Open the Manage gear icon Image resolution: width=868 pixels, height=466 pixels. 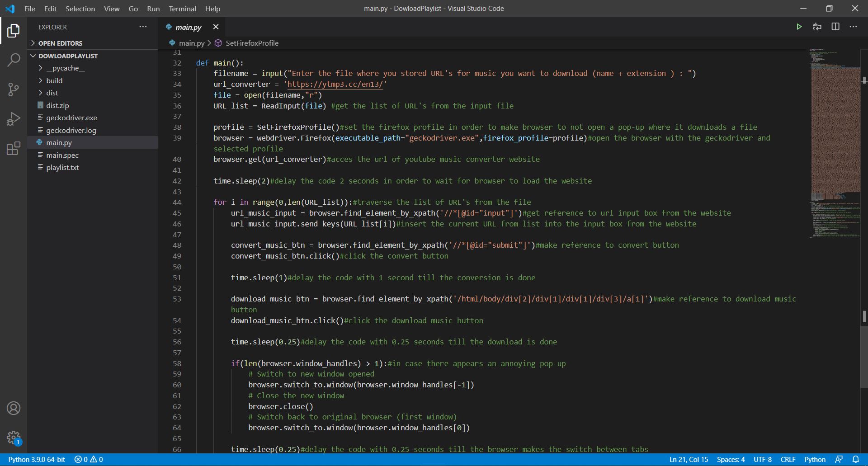(x=14, y=437)
